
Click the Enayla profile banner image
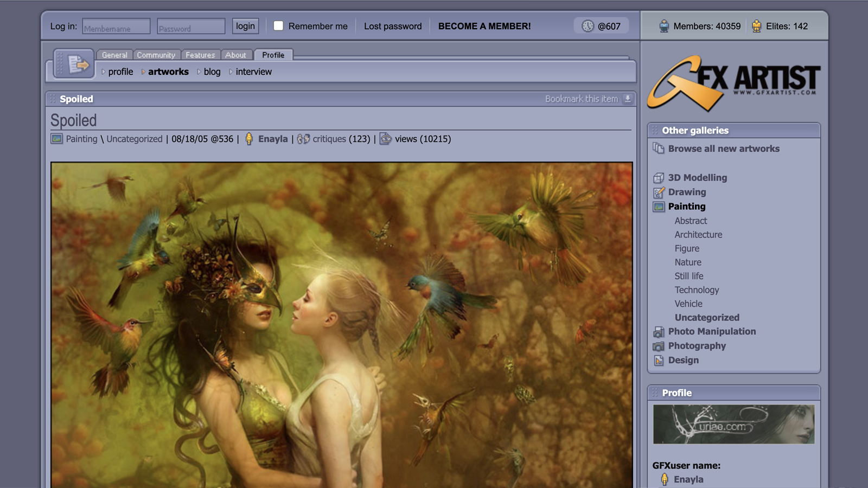coord(733,424)
